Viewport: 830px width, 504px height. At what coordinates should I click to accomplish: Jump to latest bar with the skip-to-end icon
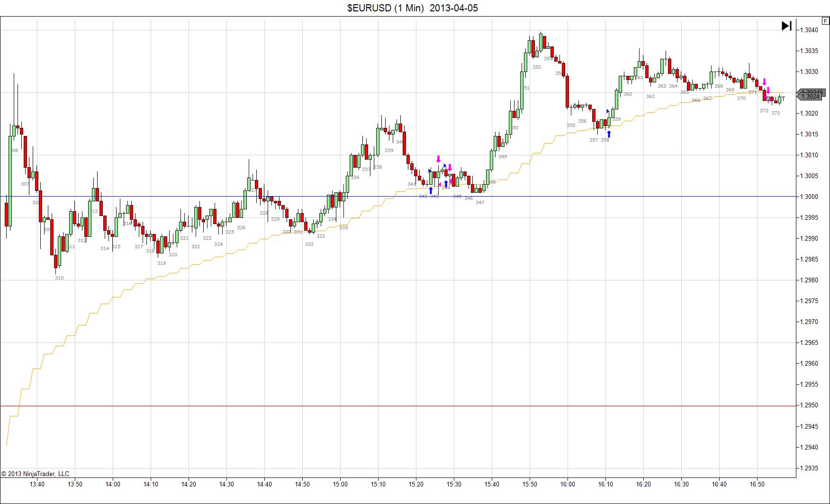[786, 26]
